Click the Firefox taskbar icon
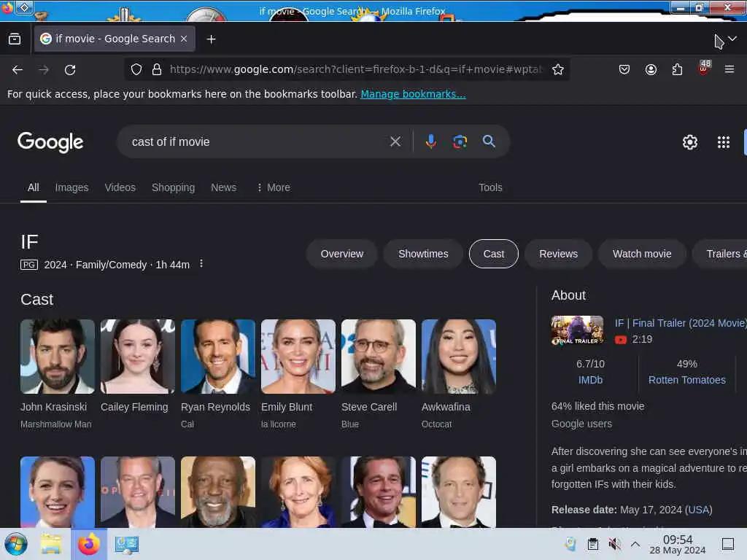Image resolution: width=747 pixels, height=560 pixels. (x=89, y=544)
